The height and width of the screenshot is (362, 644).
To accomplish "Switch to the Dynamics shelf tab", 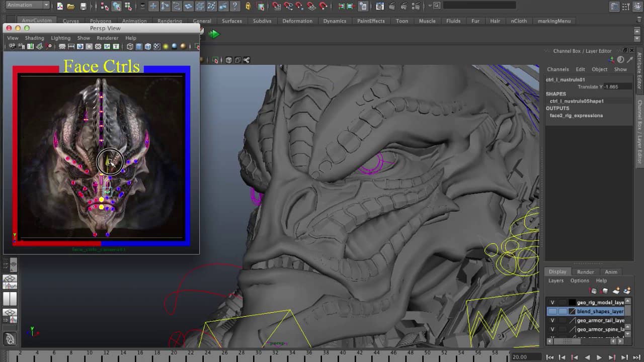I will click(335, 21).
